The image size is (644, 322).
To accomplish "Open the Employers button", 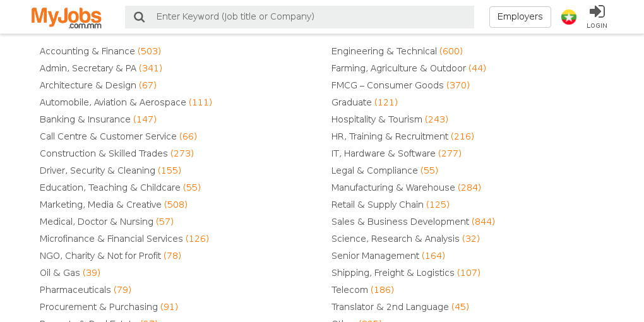I will pos(520,17).
